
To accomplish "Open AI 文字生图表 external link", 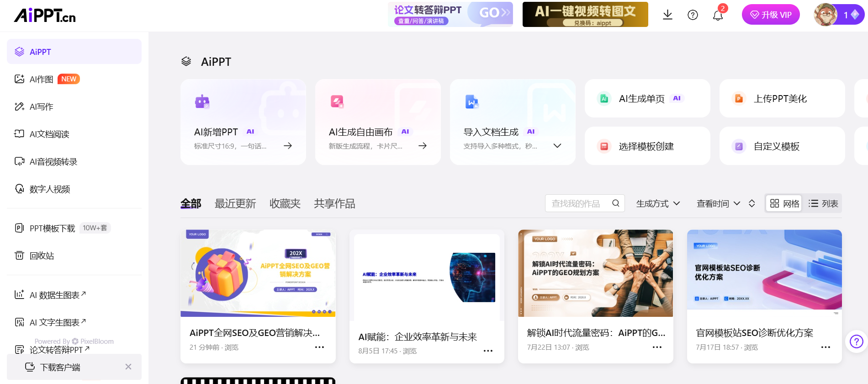I will coord(74,322).
